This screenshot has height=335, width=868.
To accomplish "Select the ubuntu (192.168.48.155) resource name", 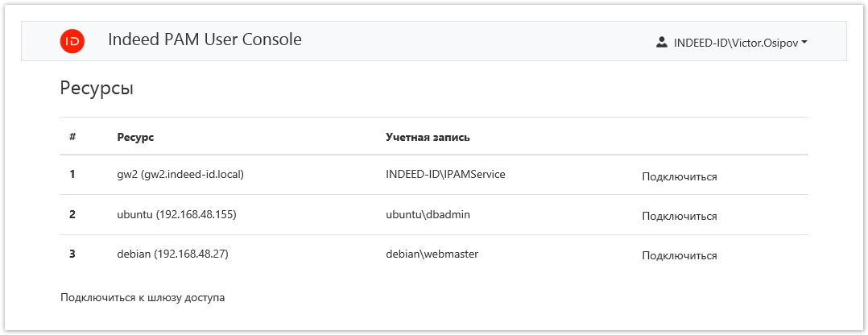I will pyautogui.click(x=176, y=215).
